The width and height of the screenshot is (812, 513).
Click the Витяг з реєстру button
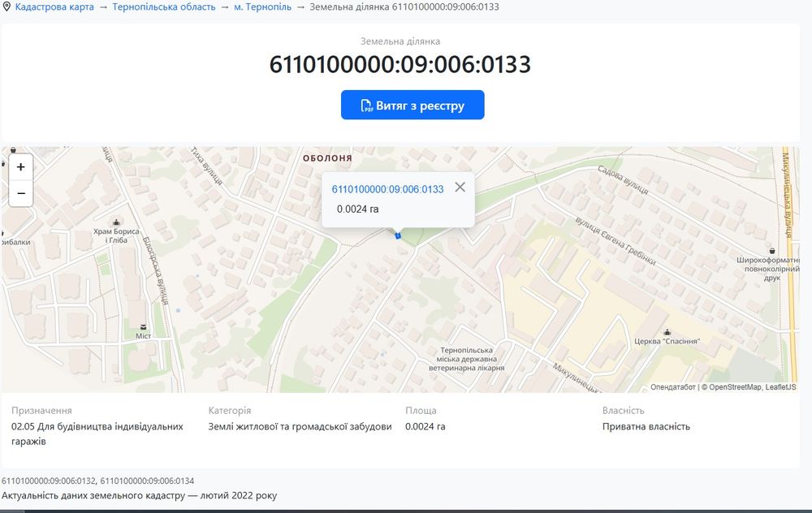coord(412,105)
